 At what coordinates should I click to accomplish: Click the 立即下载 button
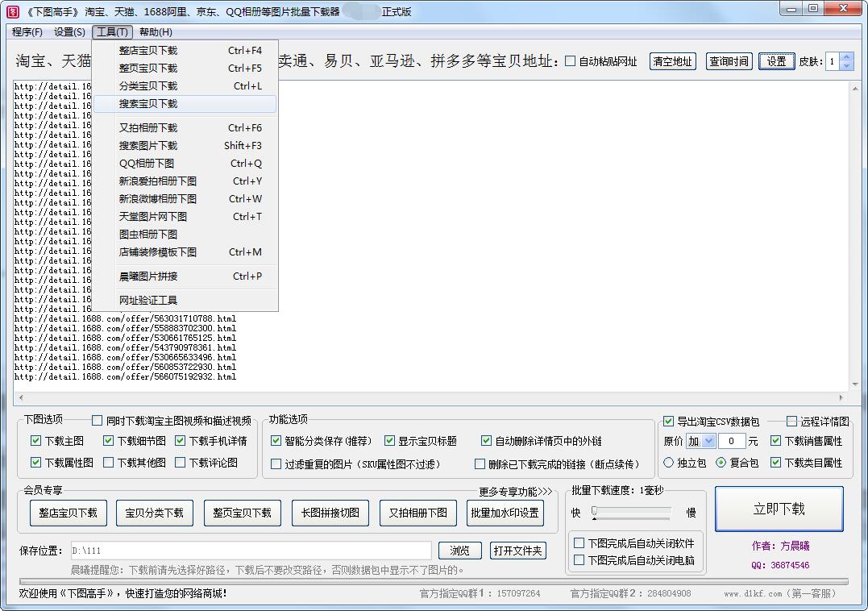pyautogui.click(x=779, y=509)
